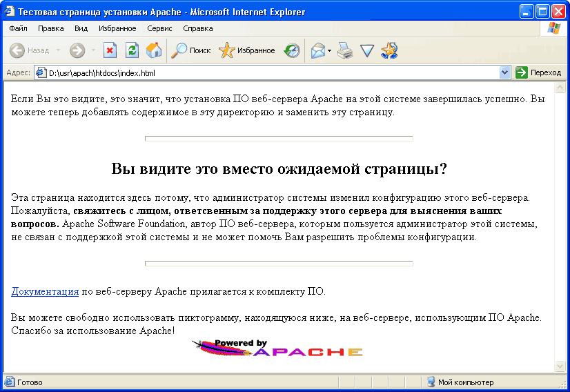Open the Вид menu
Image resolution: width=570 pixels, height=392 pixels.
[81, 28]
